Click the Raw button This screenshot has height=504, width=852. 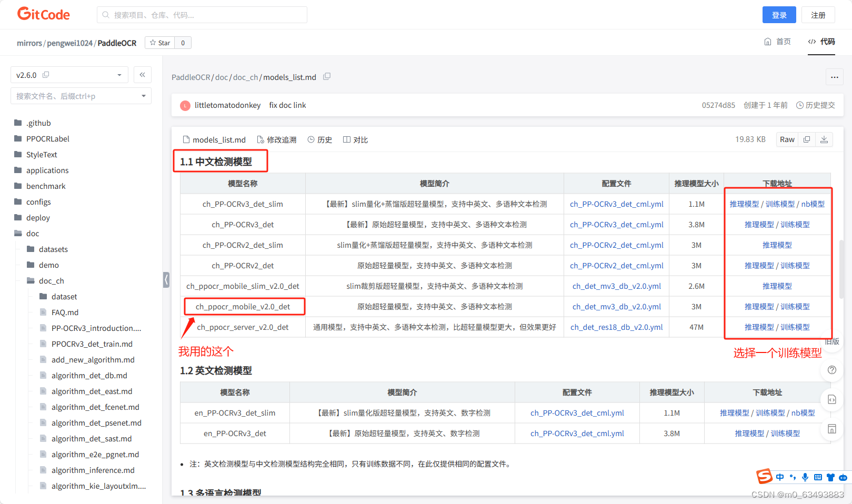[787, 139]
